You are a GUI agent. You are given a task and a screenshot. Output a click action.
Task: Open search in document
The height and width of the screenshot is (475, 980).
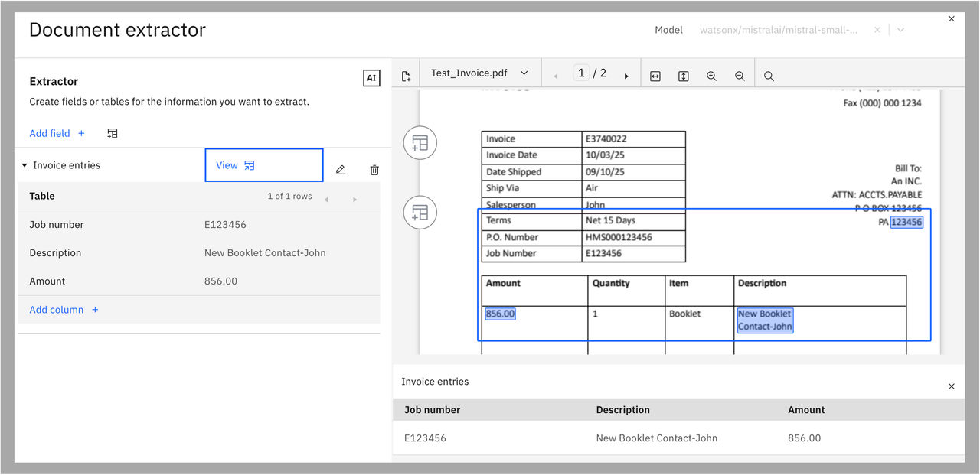(769, 76)
